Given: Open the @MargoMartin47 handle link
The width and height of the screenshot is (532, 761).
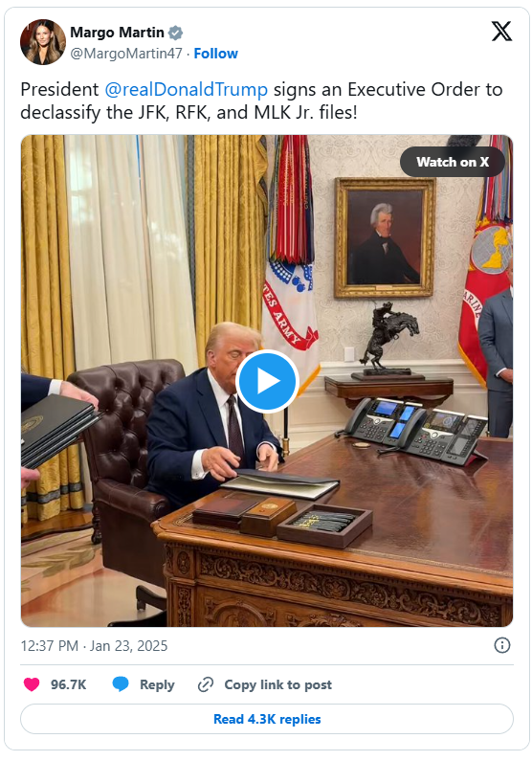Looking at the screenshot, I should (x=126, y=54).
